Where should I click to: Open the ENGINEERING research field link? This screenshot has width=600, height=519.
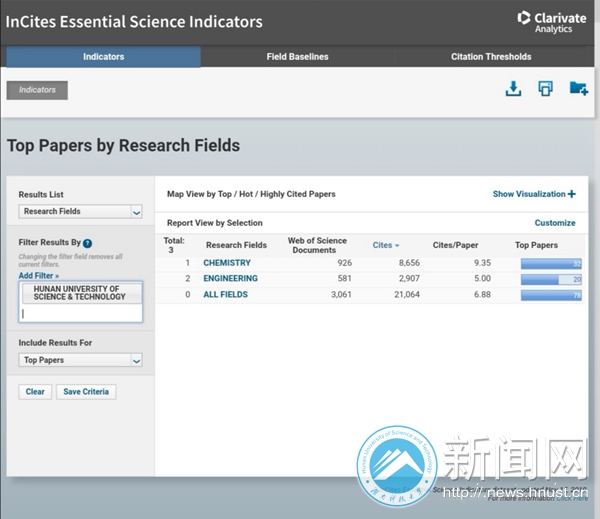tap(230, 279)
